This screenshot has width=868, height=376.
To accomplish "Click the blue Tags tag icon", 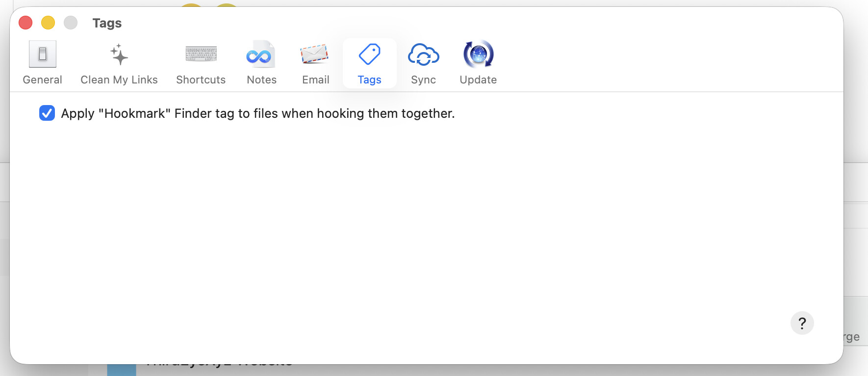I will (369, 54).
